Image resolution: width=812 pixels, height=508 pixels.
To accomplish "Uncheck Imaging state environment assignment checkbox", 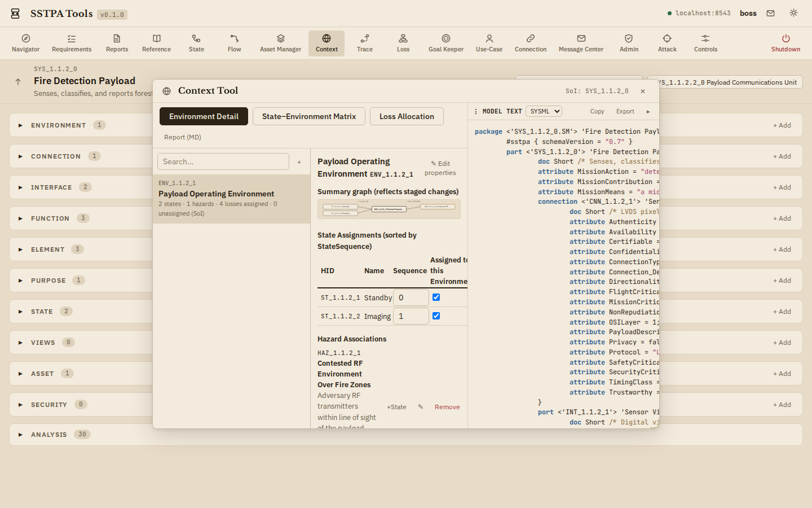I will 436,316.
